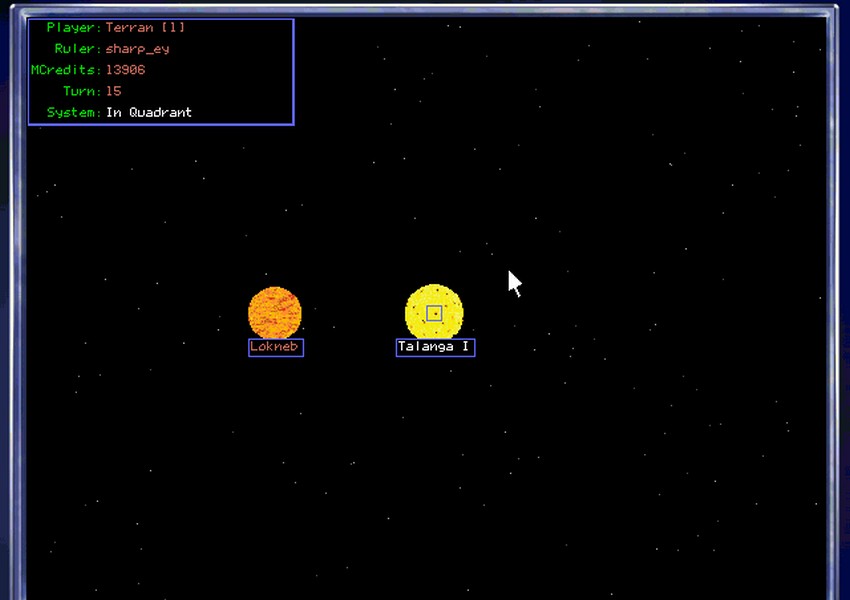
Task: Click the System field label
Action: point(73,112)
